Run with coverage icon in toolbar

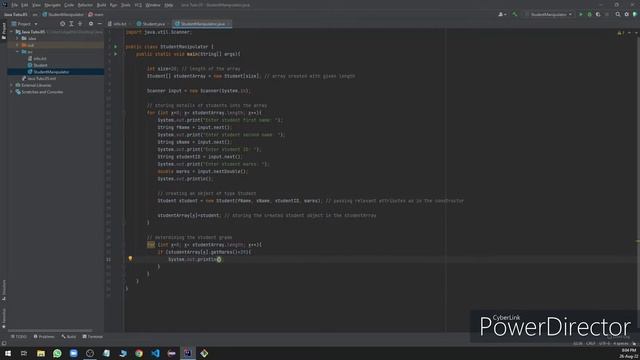pyautogui.click(x=598, y=14)
